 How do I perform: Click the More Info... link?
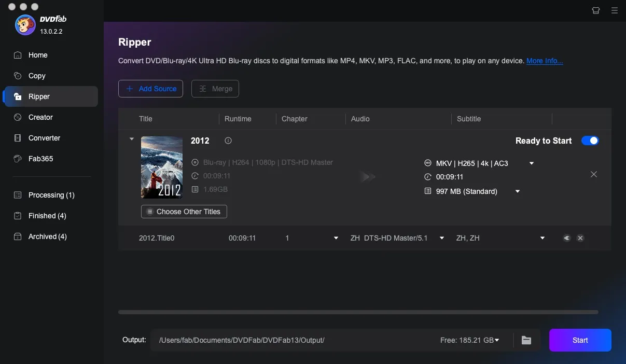coord(545,61)
